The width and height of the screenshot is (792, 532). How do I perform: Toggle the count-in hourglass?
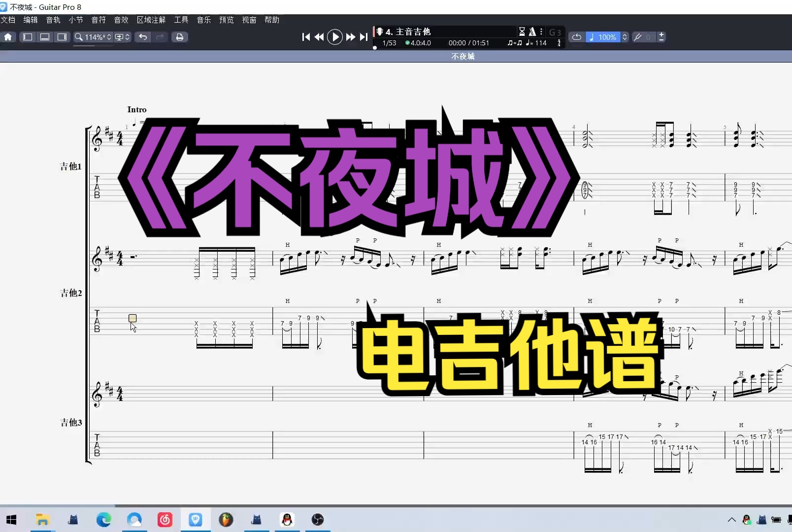click(522, 32)
